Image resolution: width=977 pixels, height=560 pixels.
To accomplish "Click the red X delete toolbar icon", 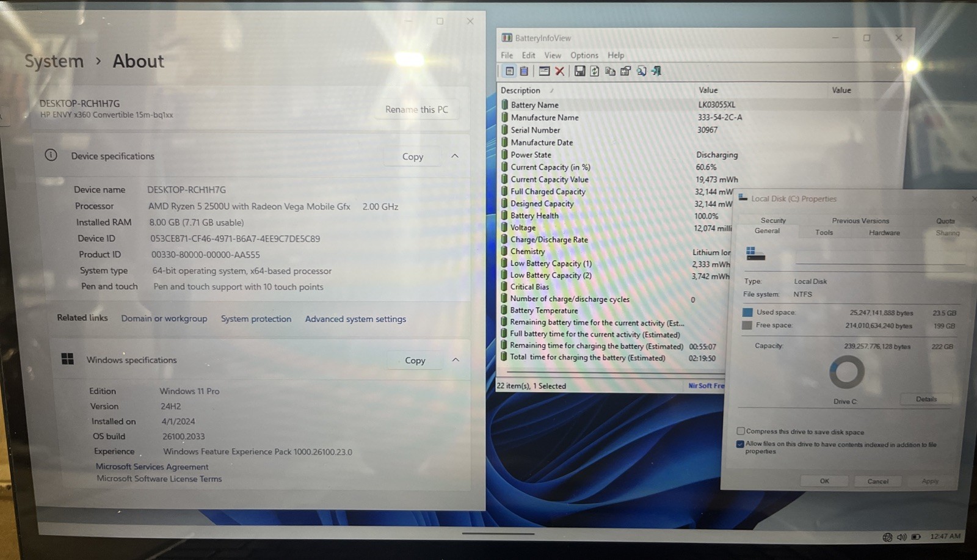I will [x=559, y=71].
